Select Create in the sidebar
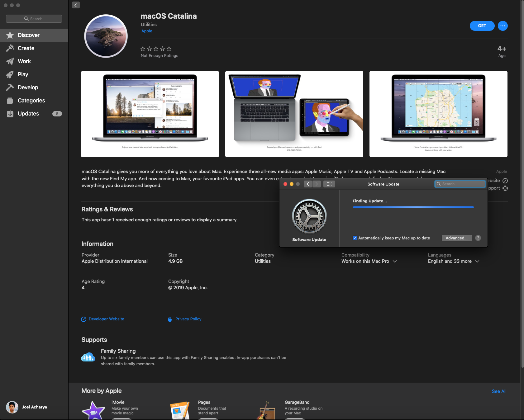 point(34,48)
